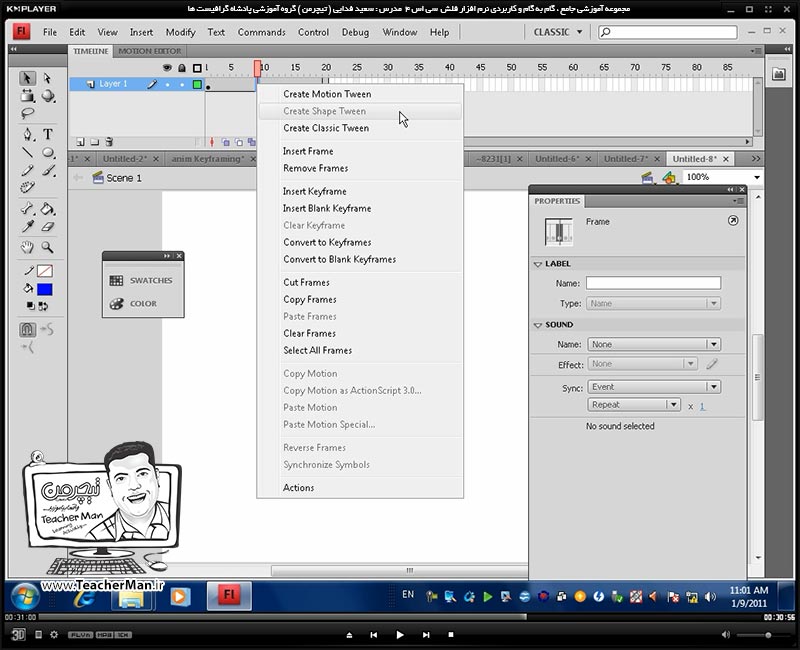Toggle lock all layers padlock icon
Screen dimensions: 800x650
(182, 67)
